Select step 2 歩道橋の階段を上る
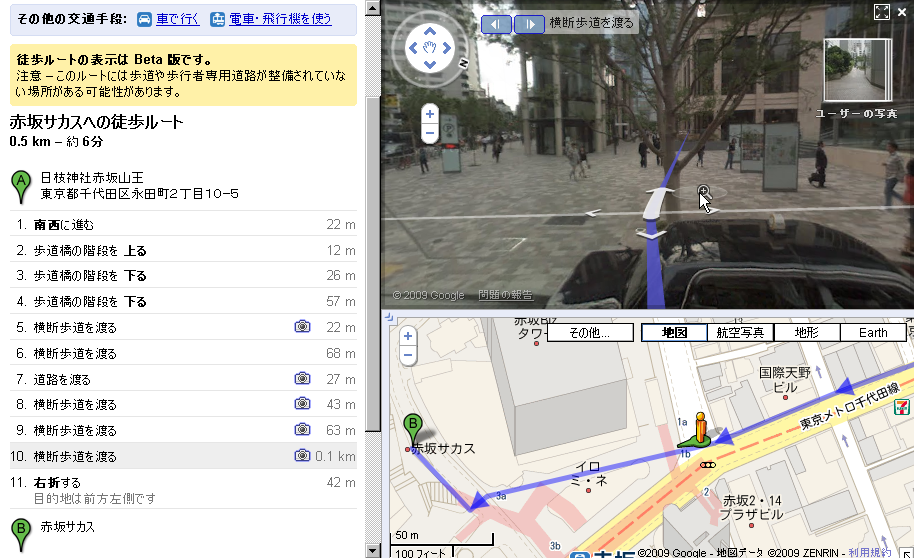The height and width of the screenshot is (558, 914). 183,250
